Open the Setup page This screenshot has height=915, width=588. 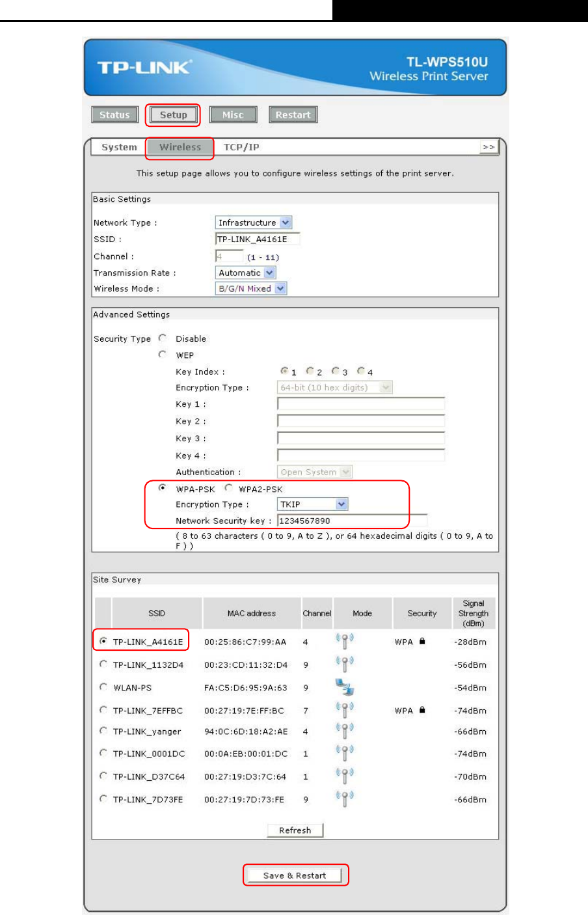pyautogui.click(x=174, y=115)
